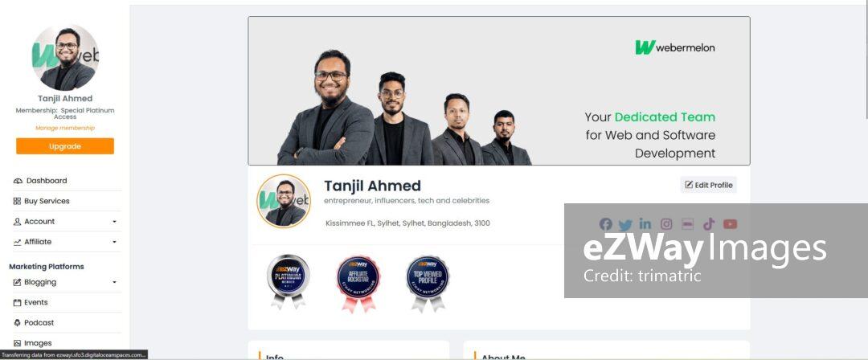Open the Twitter profile icon
This screenshot has width=868, height=360.
pos(625,224)
